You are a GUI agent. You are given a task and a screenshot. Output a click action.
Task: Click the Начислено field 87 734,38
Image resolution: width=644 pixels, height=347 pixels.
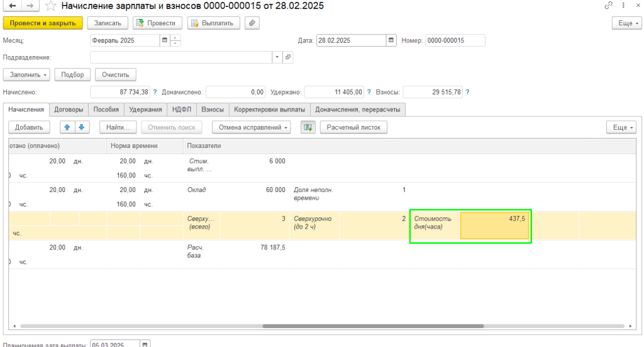[120, 92]
